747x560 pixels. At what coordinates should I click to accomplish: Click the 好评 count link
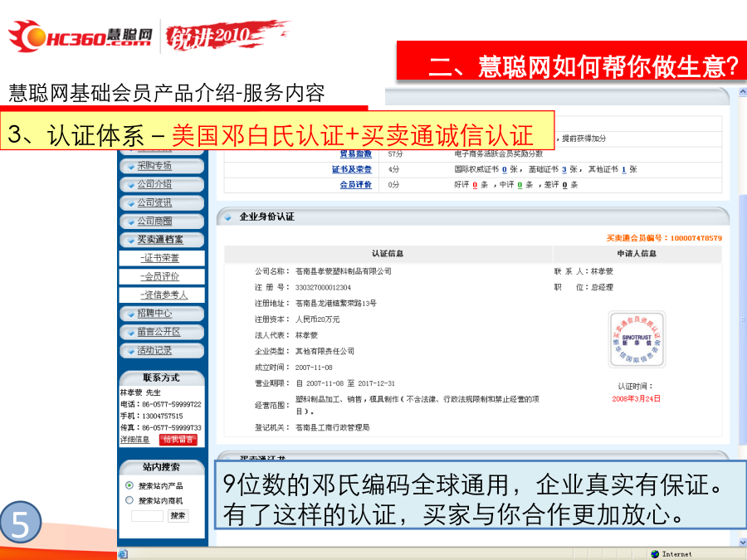(475, 185)
